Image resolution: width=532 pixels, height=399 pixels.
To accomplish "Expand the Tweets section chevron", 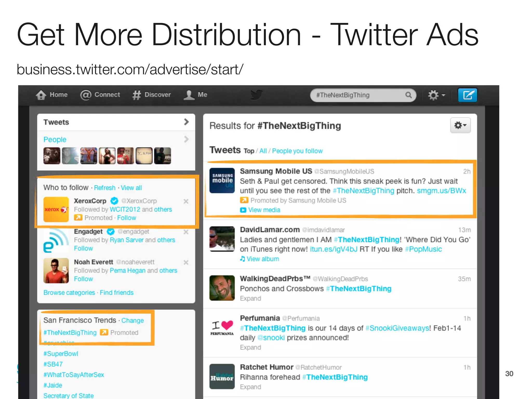I will pos(186,122).
